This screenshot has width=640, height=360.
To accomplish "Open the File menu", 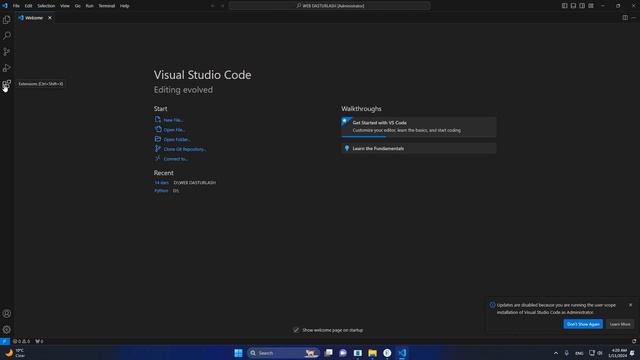I will [x=16, y=6].
